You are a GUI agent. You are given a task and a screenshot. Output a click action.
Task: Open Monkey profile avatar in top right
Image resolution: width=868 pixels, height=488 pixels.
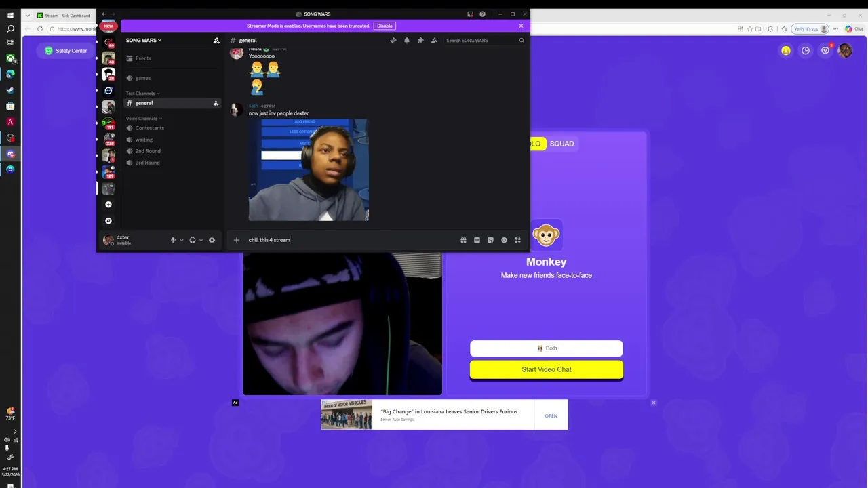[845, 51]
